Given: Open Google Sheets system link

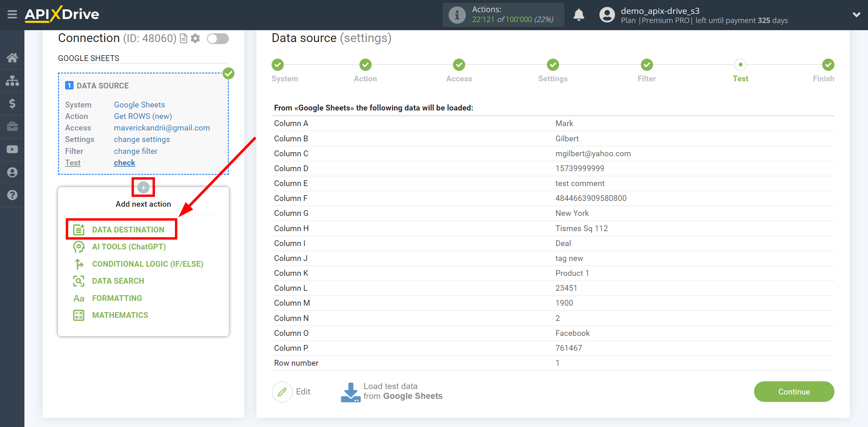Looking at the screenshot, I should click(139, 105).
